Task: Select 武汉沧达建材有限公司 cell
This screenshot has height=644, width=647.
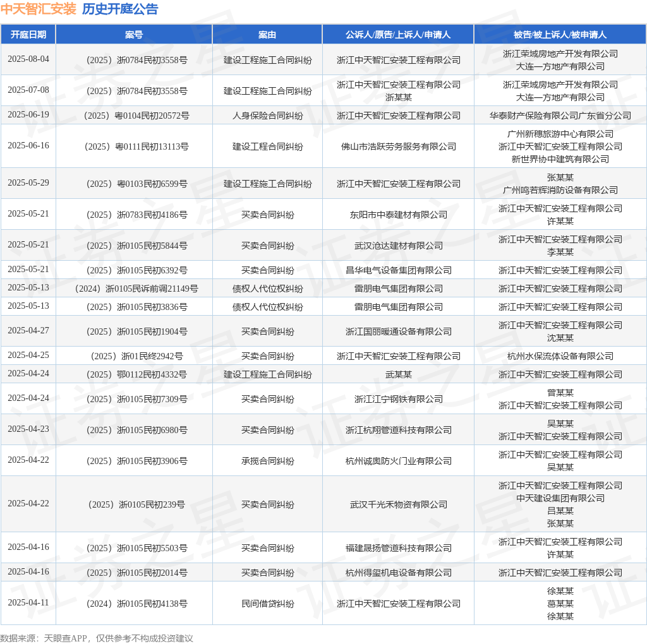Action: coord(398,246)
